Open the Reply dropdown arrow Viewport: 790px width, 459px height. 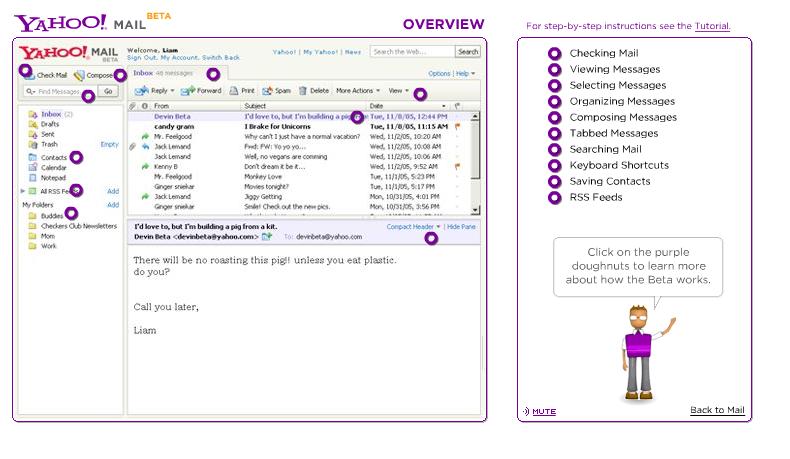click(x=172, y=91)
